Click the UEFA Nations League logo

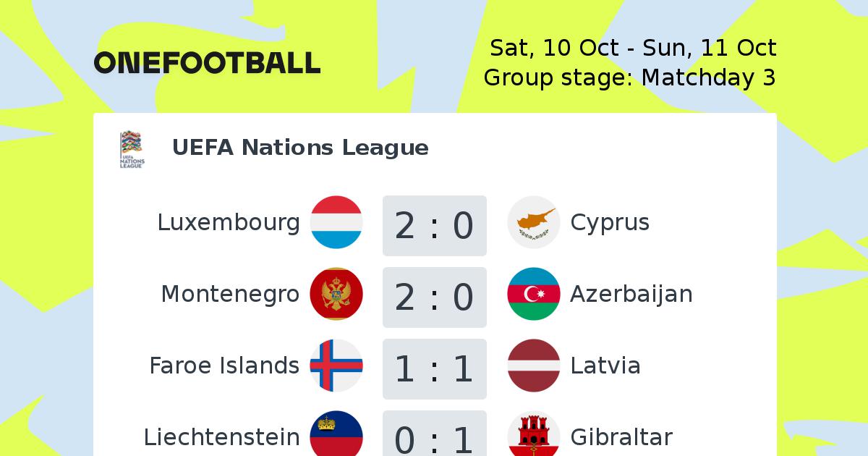(x=132, y=149)
